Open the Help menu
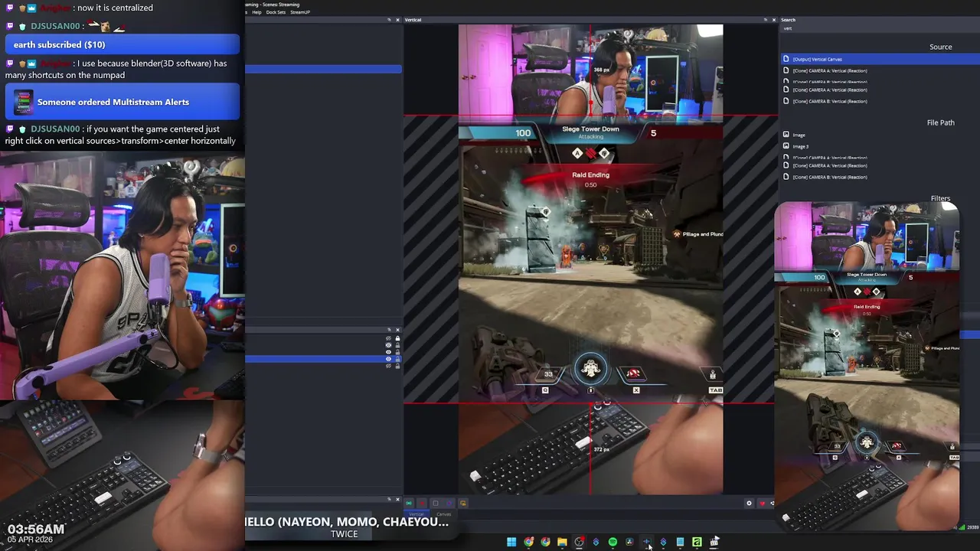The height and width of the screenshot is (551, 980). coord(256,12)
